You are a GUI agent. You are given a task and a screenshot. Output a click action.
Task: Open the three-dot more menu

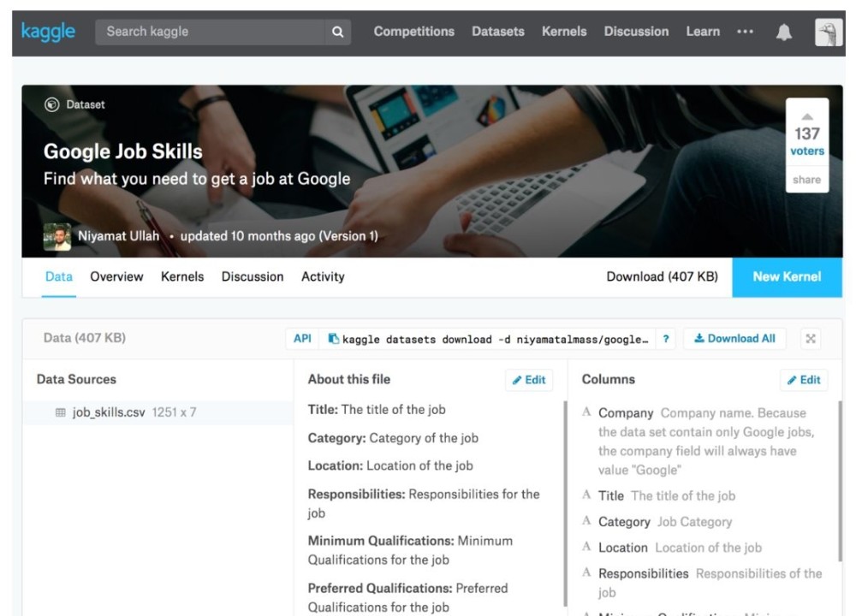pos(746,32)
